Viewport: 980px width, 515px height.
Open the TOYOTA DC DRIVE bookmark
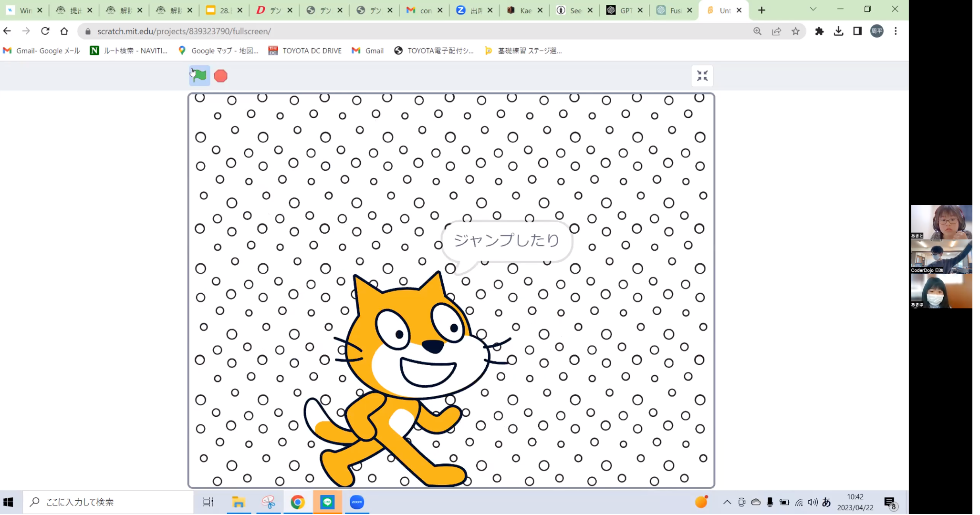tap(305, 51)
